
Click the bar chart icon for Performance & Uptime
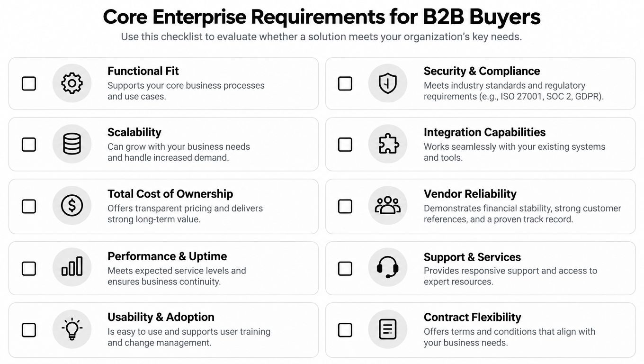[72, 267]
